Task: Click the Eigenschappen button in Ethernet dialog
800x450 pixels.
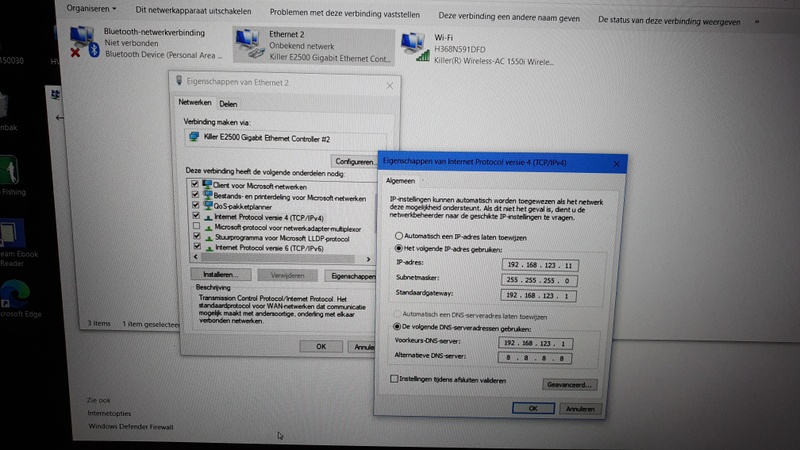Action: point(352,276)
